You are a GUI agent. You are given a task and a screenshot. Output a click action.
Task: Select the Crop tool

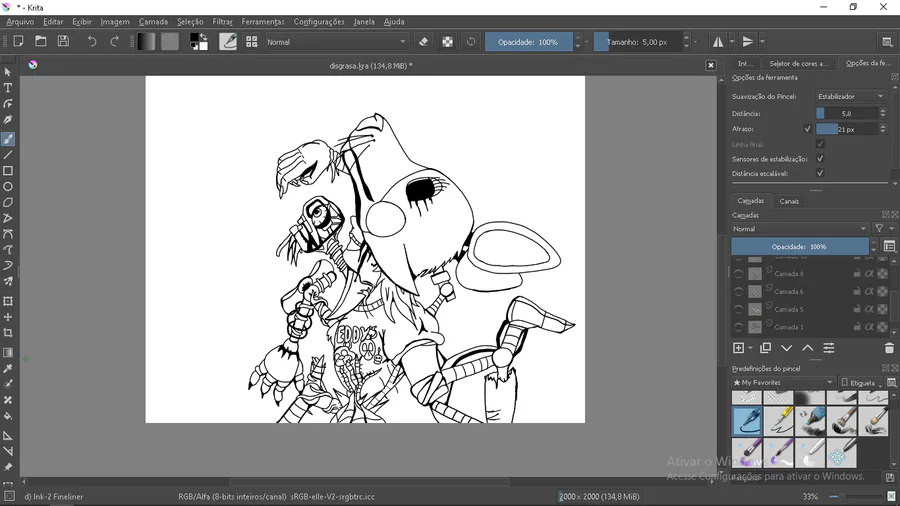pos(8,333)
